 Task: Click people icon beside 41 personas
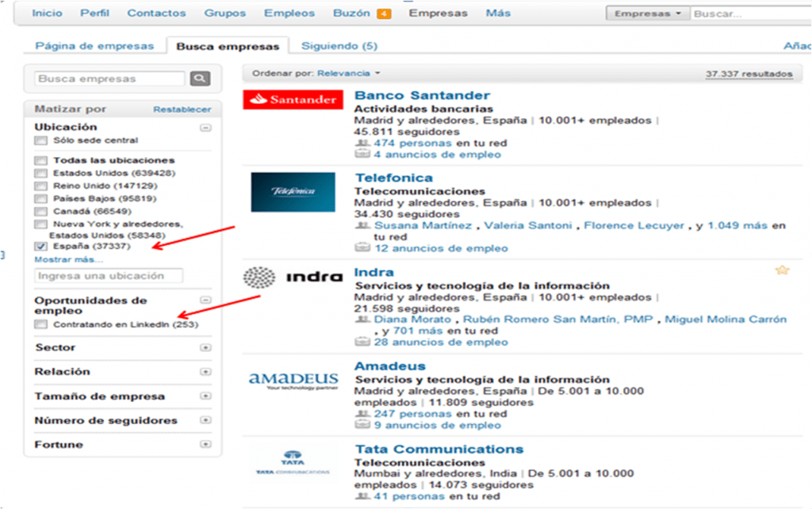[362, 496]
